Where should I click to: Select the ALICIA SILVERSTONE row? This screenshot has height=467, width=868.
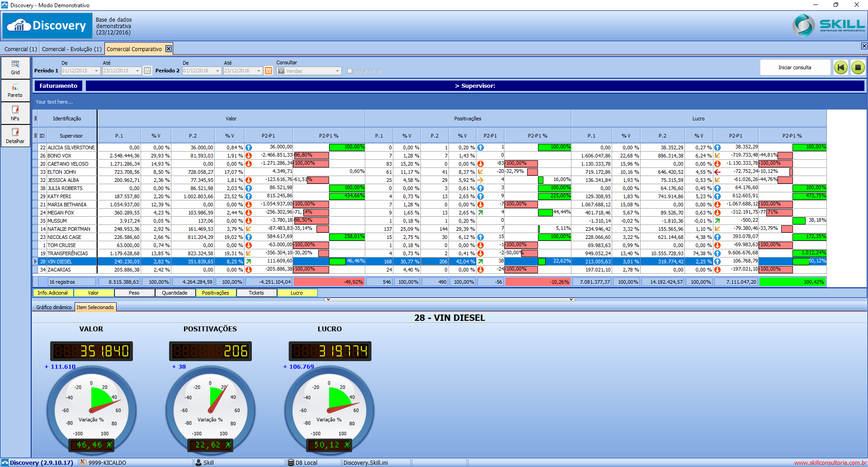tap(429, 148)
